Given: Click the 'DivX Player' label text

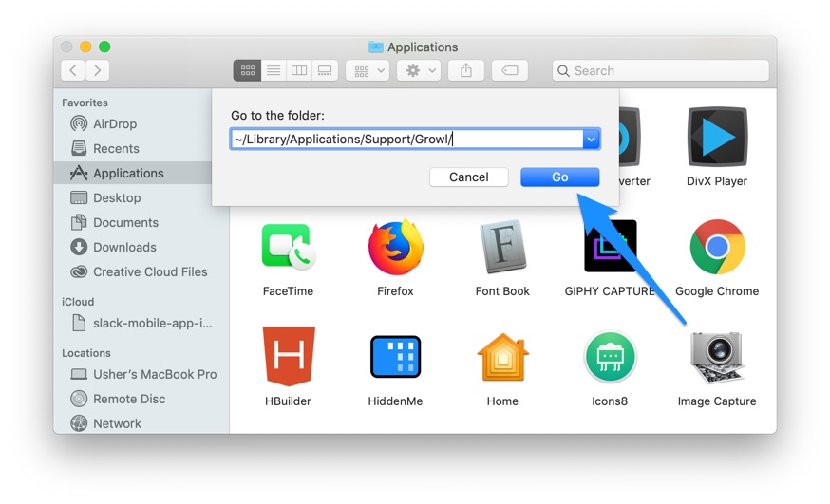Looking at the screenshot, I should 717,181.
